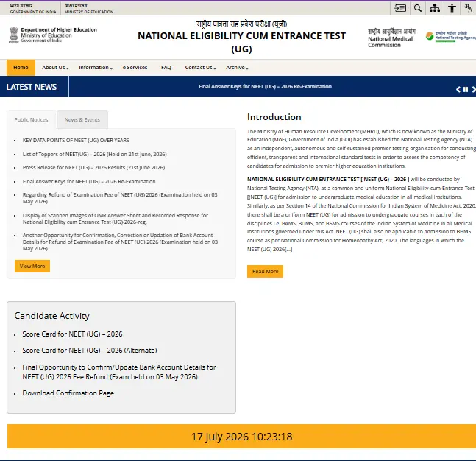Expand the About Us menu
476x461 pixels.
(56, 68)
